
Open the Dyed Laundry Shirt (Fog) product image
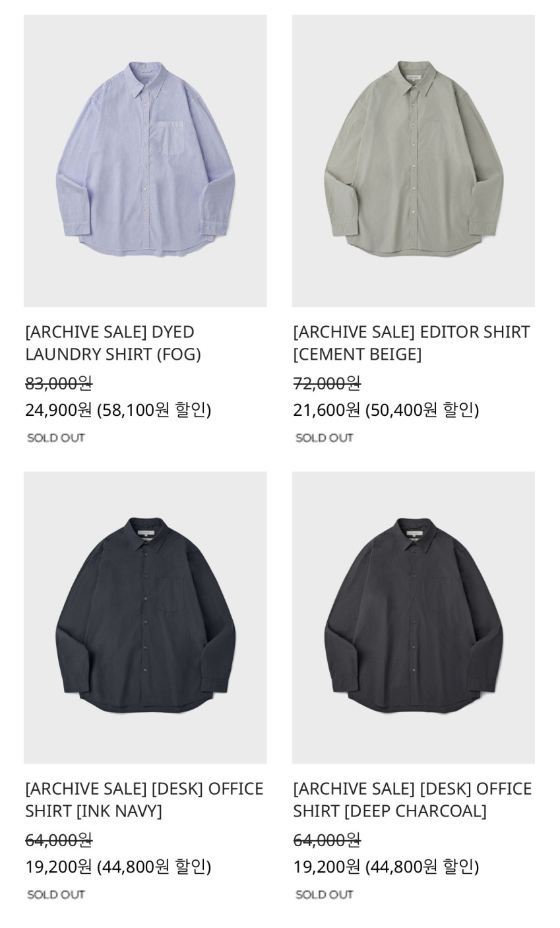pos(145,160)
